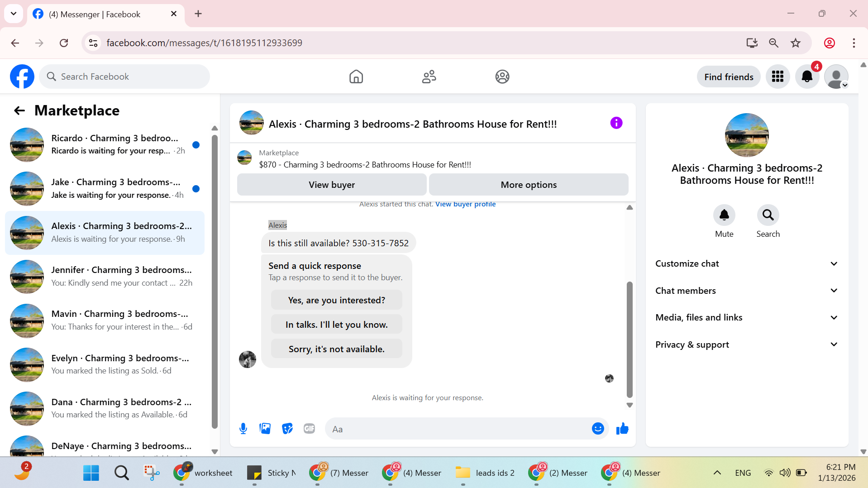Viewport: 868px width, 488px height.
Task: Send quick reply 'In talks. I'll let you know.'
Action: (337, 325)
